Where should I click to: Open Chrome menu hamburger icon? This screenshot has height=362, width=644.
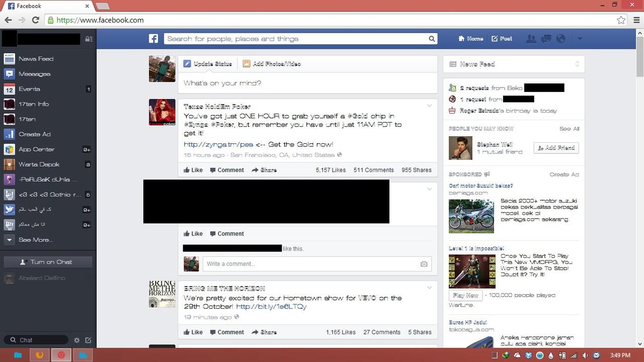click(x=637, y=20)
